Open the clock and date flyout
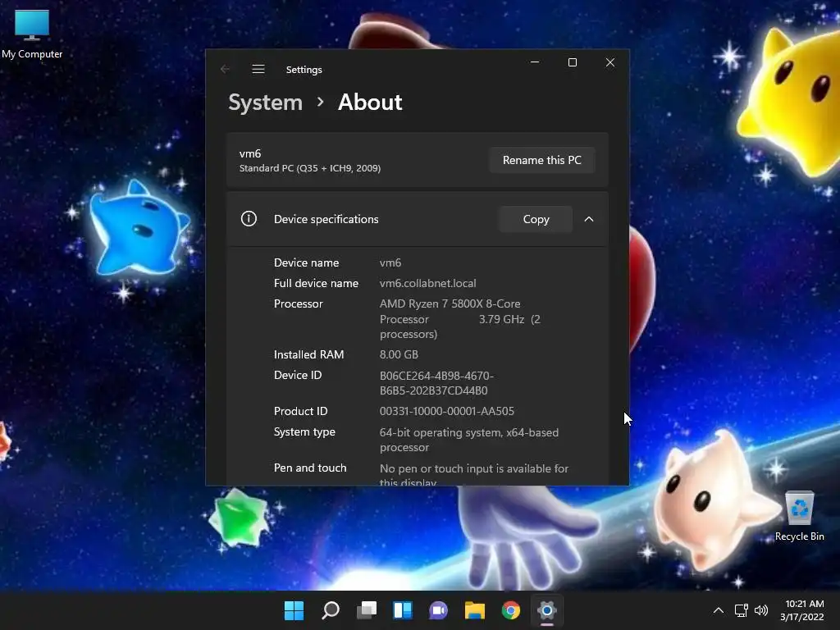The width and height of the screenshot is (840, 630). point(802,610)
